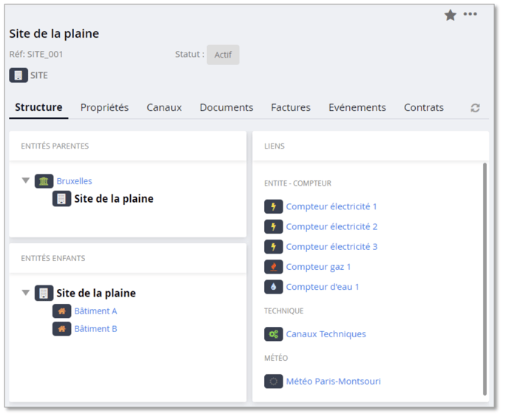
Task: Click the lightning icon of Compteur électricité 1
Action: pyautogui.click(x=274, y=207)
